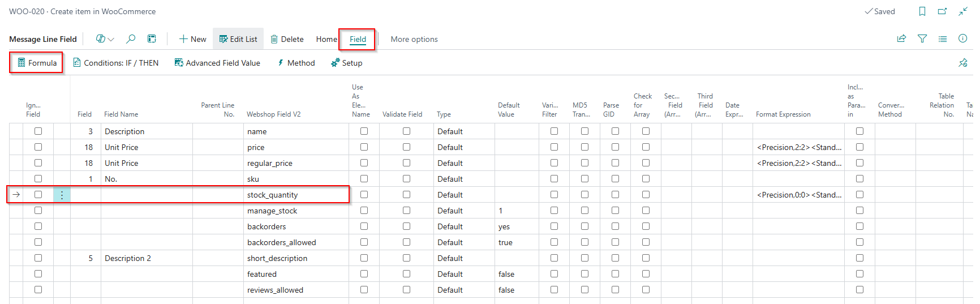Image resolution: width=980 pixels, height=304 pixels.
Task: Open Conditions: IF / THEN
Action: (116, 63)
